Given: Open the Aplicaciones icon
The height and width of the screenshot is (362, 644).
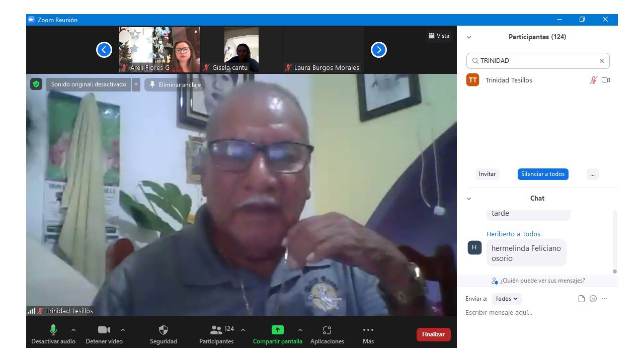Looking at the screenshot, I should (327, 330).
